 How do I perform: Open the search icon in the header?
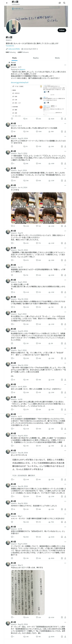pyautogui.click(x=64, y=3)
